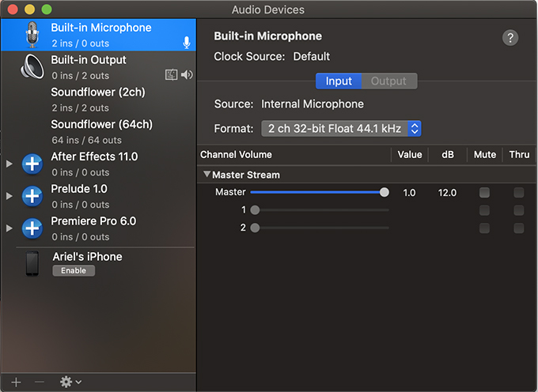Click the dB column header
This screenshot has height=392, width=538.
pyautogui.click(x=448, y=155)
